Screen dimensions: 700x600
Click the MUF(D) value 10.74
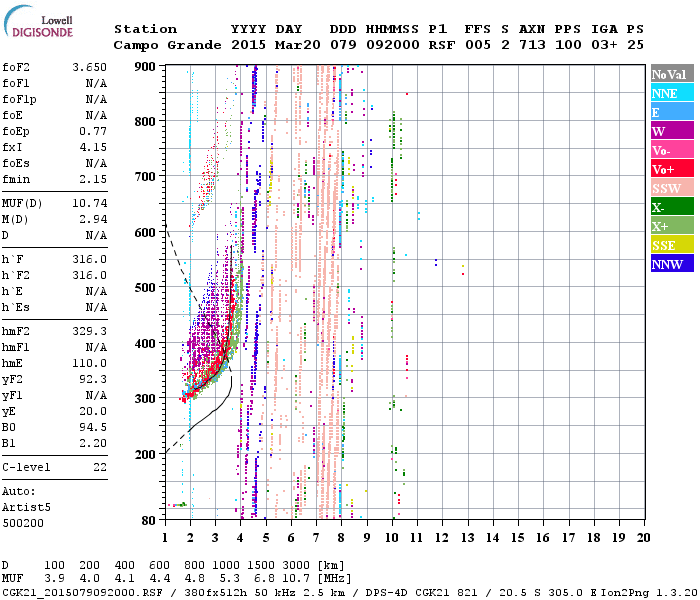point(90,204)
